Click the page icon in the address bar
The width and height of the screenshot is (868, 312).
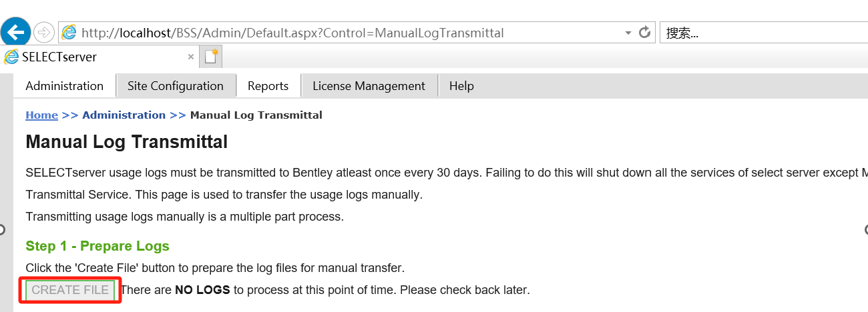(69, 32)
